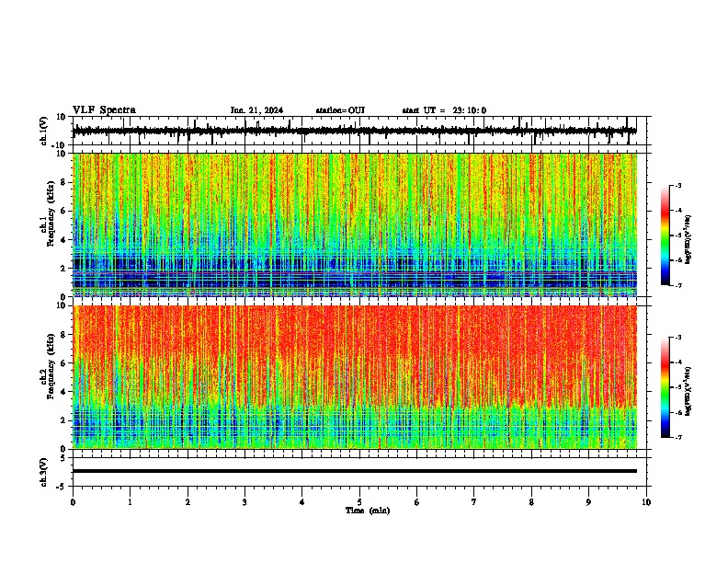Click the ch.2 spectrogram color scale bar
This screenshot has height=563, width=728.
pos(665,387)
